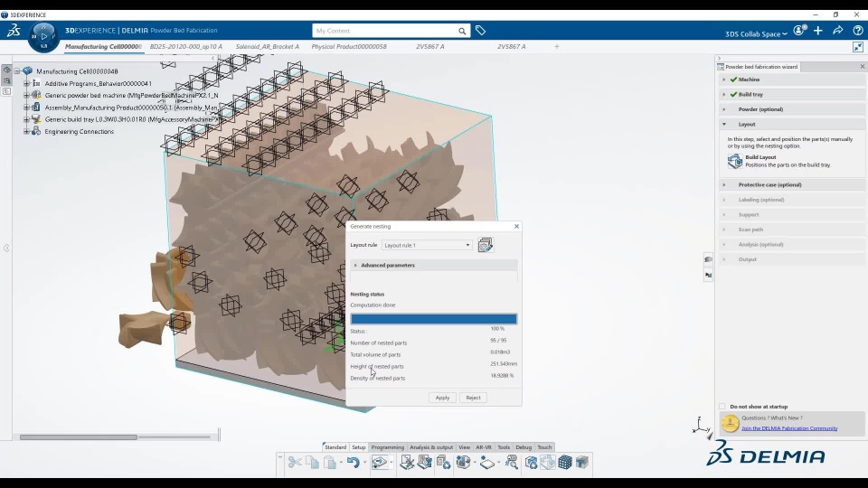Screen dimensions: 868x488
Task: Open the layout rule editor icon
Action: click(x=486, y=245)
